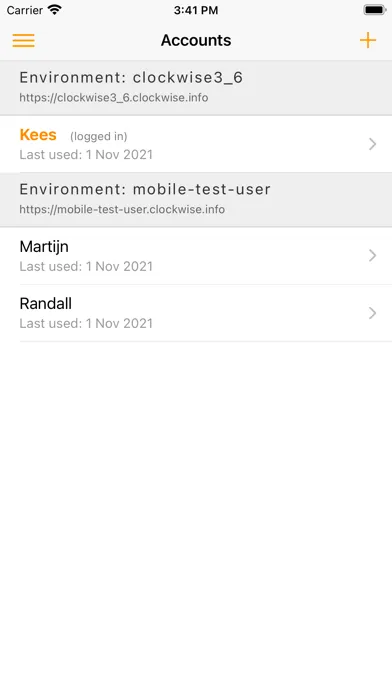Open the hamburger menu icon

[24, 40]
